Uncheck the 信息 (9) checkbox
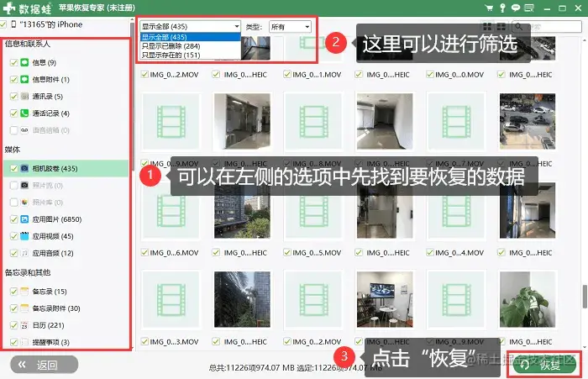The image size is (588, 379). coord(14,63)
